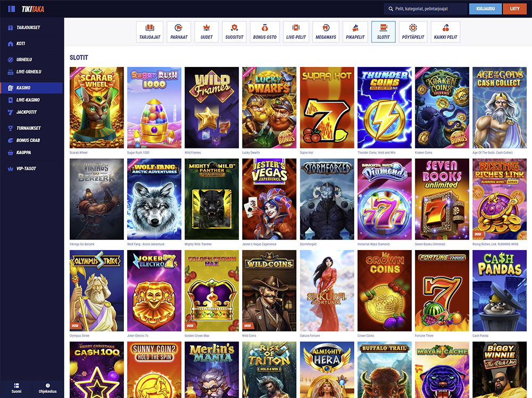This screenshot has height=398, width=532.
Task: Open Turnaukset link in sidebar
Action: click(x=29, y=128)
